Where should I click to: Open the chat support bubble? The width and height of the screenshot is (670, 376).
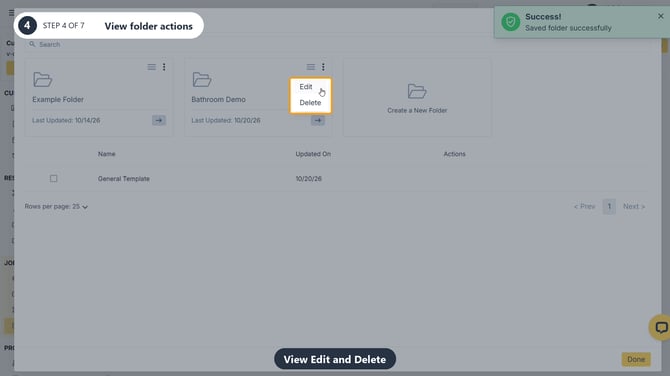click(661, 328)
